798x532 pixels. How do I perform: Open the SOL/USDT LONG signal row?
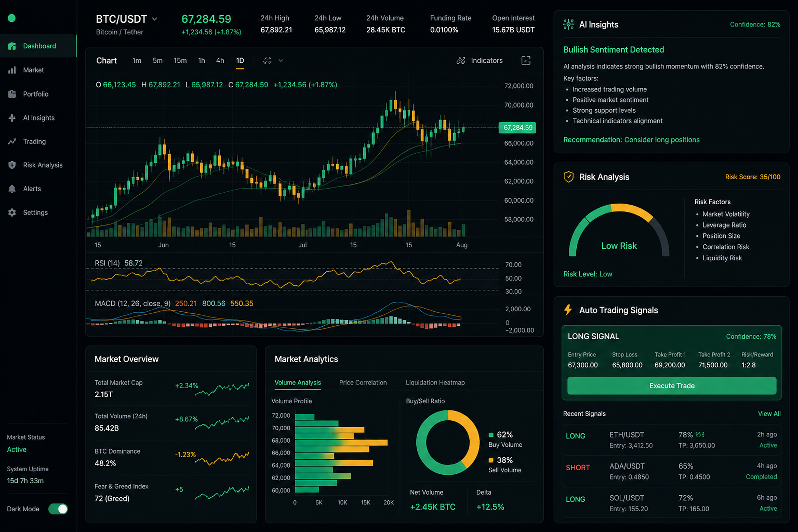pyautogui.click(x=672, y=503)
